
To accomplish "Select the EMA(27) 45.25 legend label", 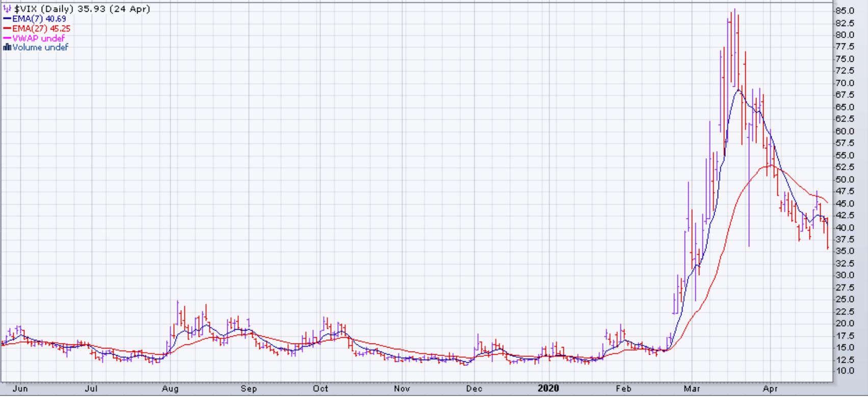I will point(41,29).
